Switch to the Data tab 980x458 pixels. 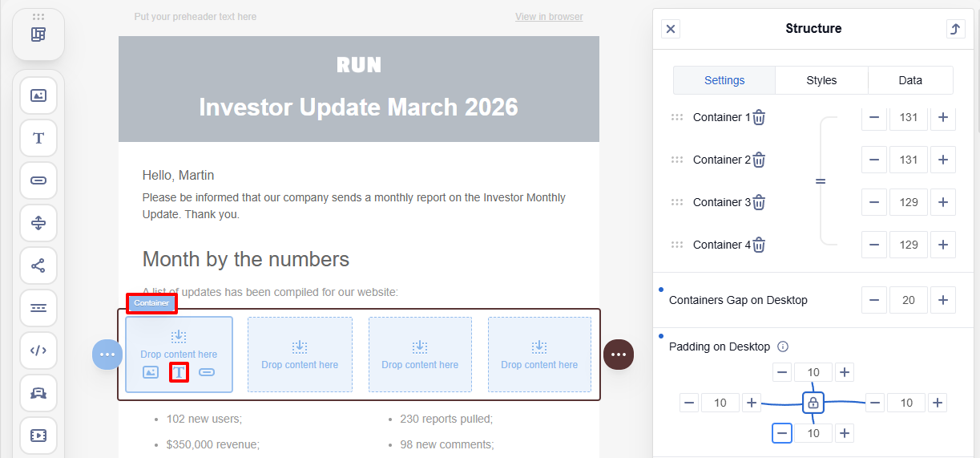(x=910, y=80)
